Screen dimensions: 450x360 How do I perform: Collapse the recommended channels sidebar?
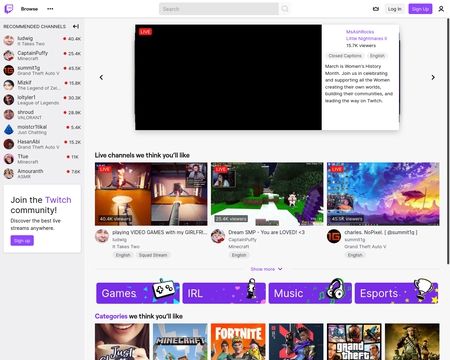click(x=76, y=26)
